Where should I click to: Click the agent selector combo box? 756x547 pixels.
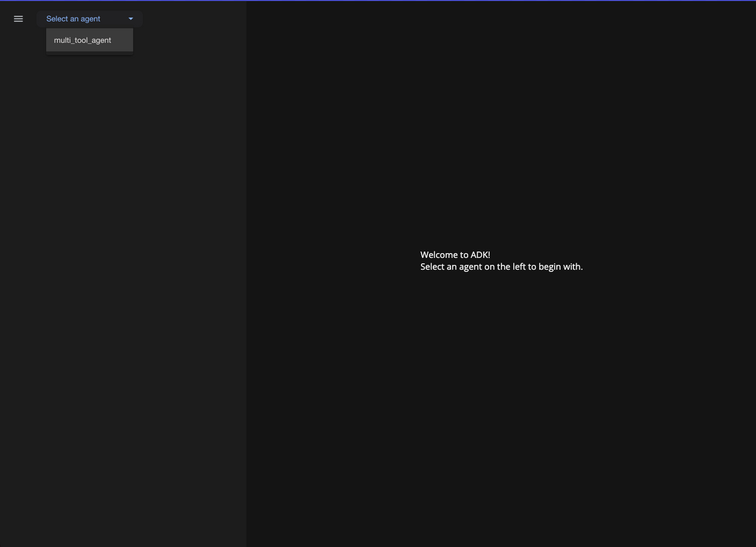pos(89,19)
